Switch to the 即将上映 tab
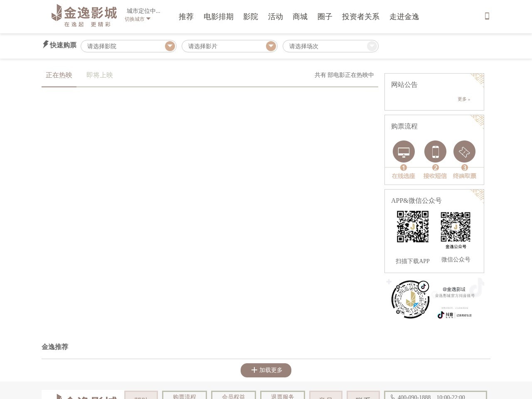 (99, 75)
